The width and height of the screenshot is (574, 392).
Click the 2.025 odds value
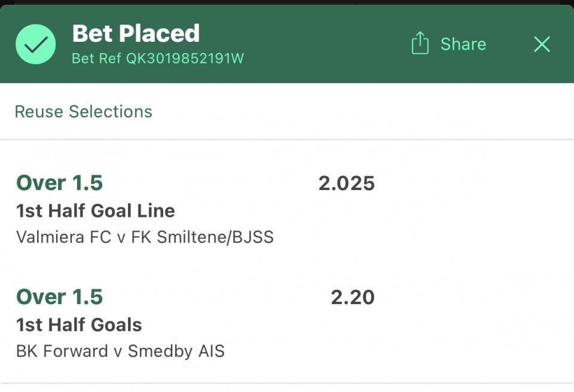(346, 183)
